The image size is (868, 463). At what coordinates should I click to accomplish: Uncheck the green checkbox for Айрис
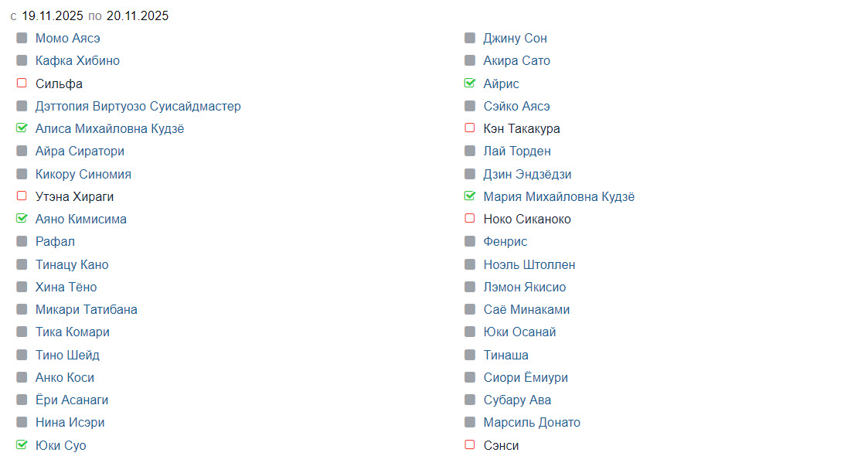470,83
